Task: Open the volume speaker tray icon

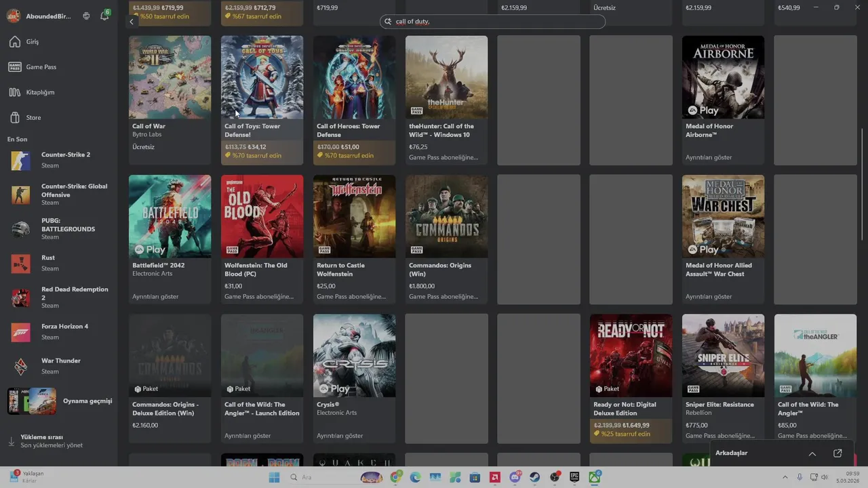Action: coord(825,477)
